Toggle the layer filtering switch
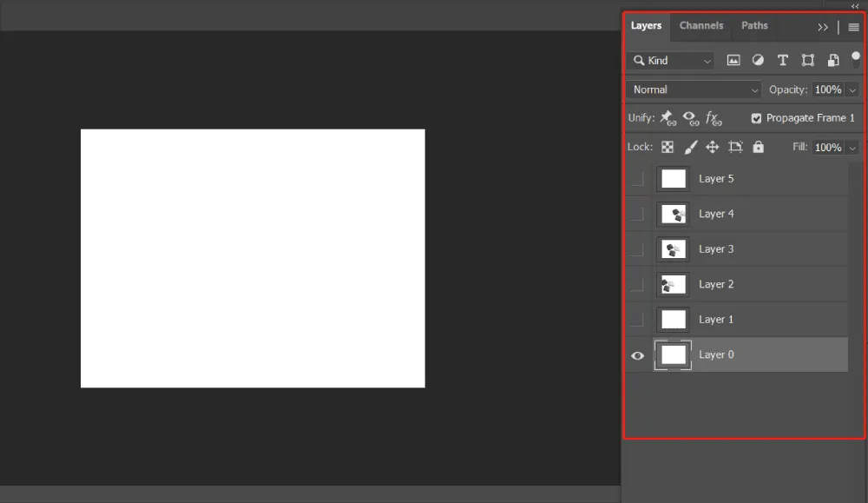This screenshot has height=503, width=868. [856, 58]
